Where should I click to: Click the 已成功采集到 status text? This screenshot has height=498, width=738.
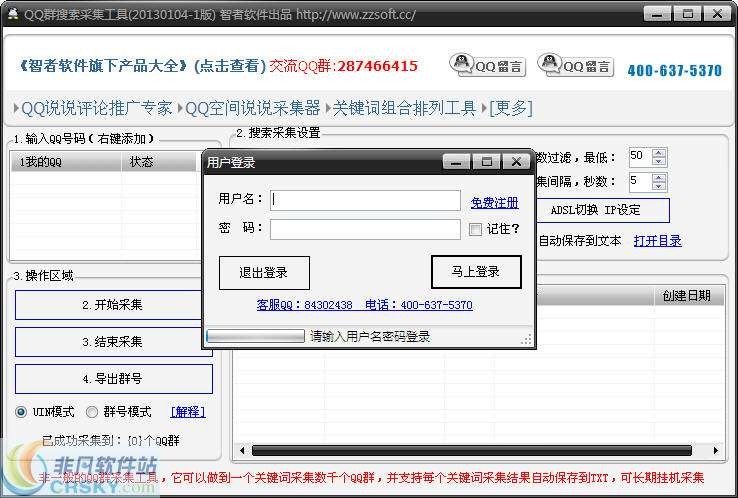coord(111,441)
